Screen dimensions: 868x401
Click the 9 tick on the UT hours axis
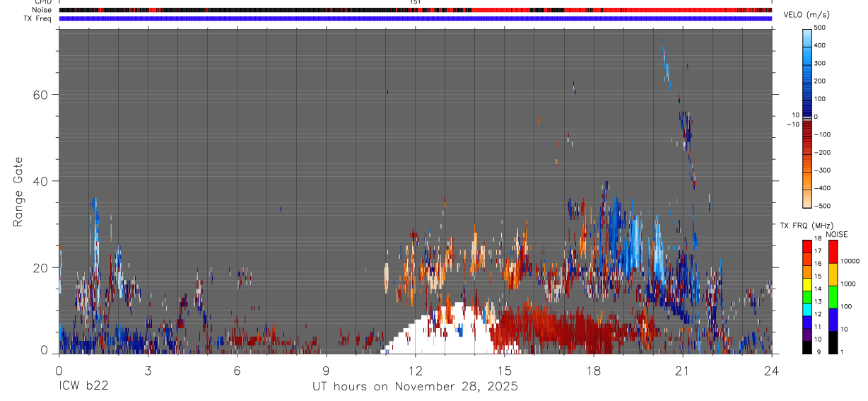point(326,371)
